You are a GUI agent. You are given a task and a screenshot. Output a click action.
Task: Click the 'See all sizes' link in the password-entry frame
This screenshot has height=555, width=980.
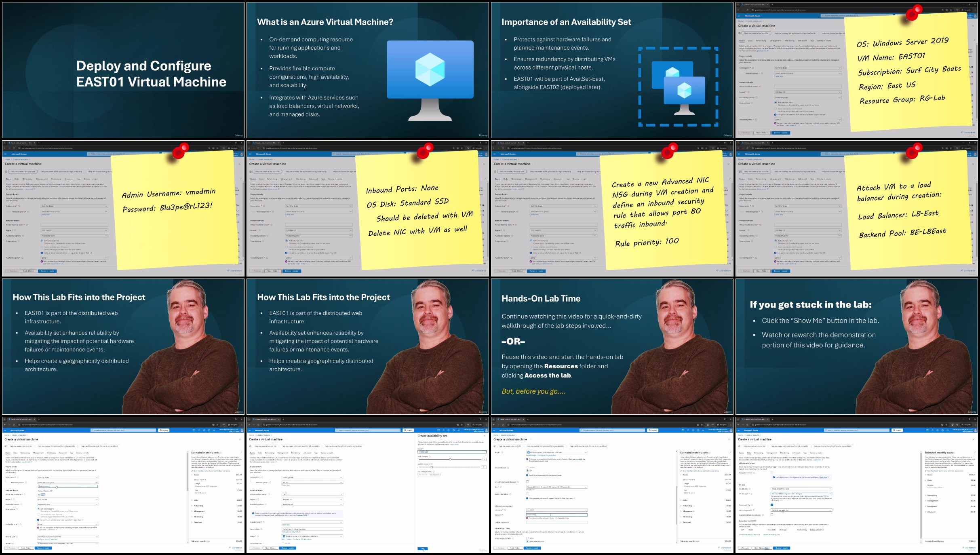530,490
